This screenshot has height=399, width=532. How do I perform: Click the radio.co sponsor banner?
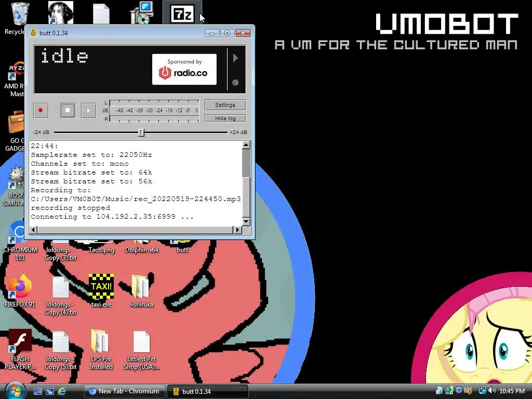tap(184, 69)
